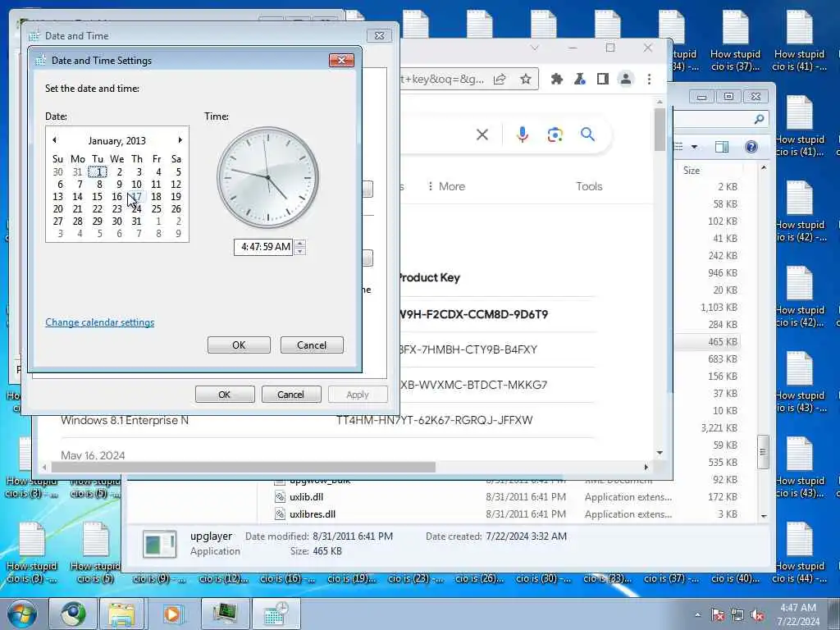Open Chrome extensions puzzle icon

pos(557,80)
